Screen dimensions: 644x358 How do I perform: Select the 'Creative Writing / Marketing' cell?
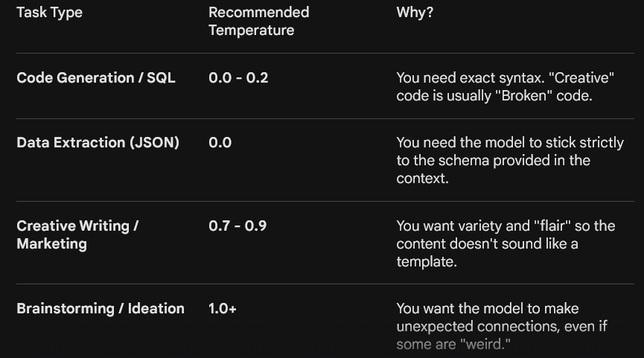coord(77,235)
